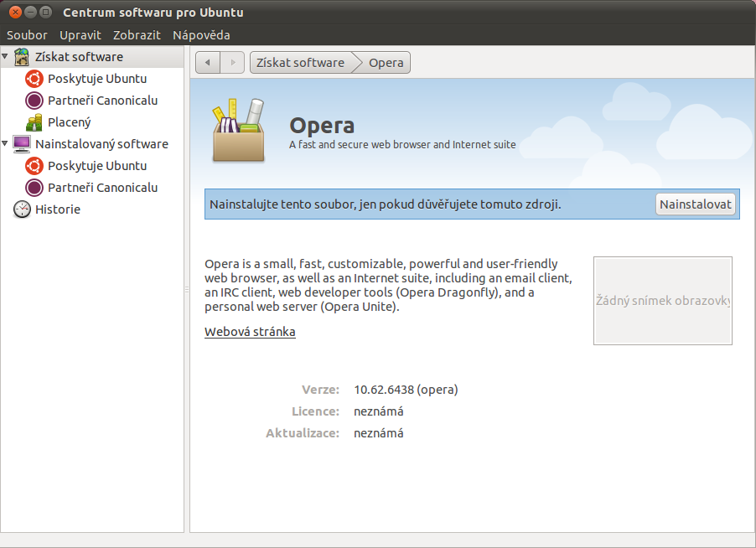Screen dimensions: 756x548
Task: Open the Soubor menu
Action: [x=27, y=35]
